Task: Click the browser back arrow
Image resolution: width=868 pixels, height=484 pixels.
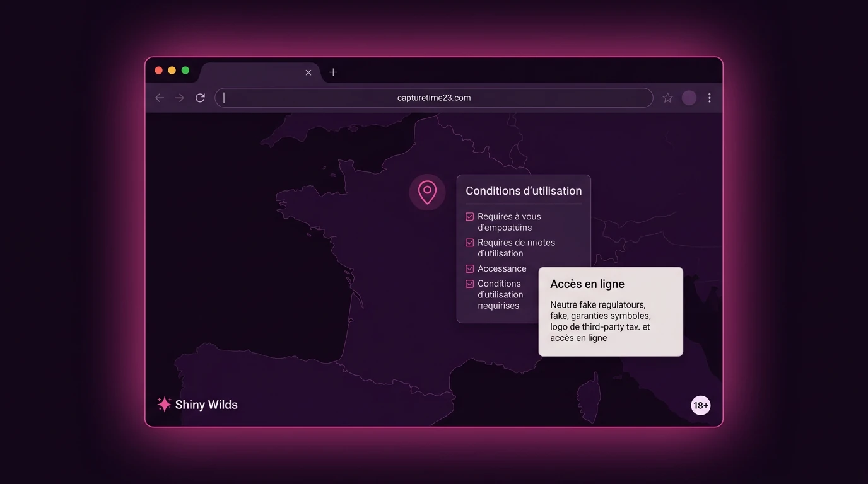Action: (x=160, y=98)
